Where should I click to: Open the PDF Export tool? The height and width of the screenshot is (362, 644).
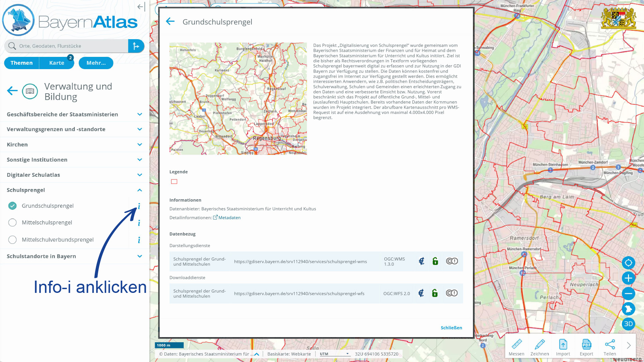coord(586,345)
